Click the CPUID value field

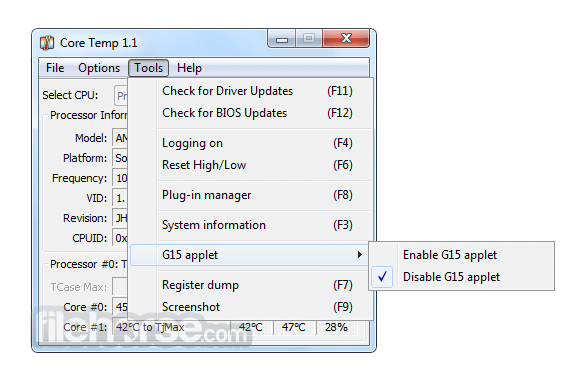(x=120, y=238)
